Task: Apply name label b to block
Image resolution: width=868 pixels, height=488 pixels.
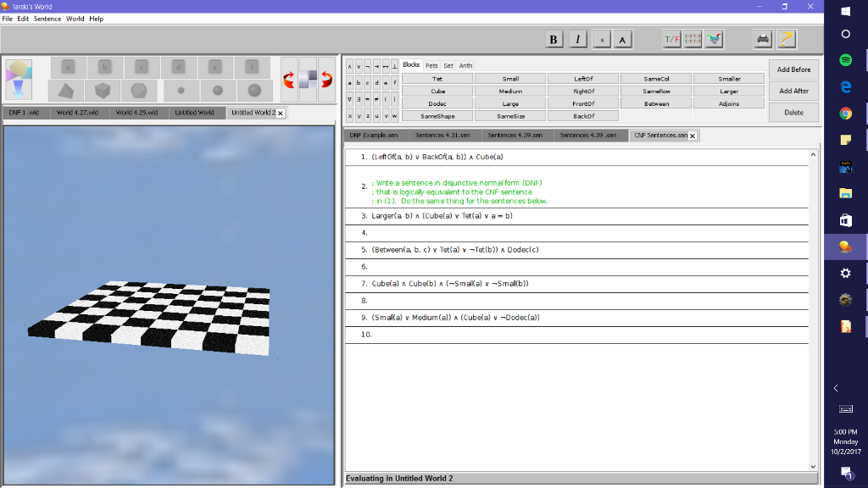Action: click(x=104, y=68)
